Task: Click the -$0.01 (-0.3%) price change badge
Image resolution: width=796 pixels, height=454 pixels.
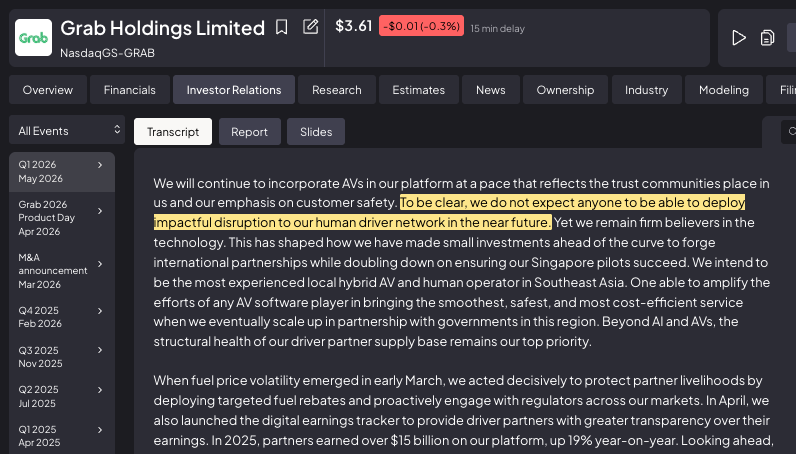Action: (x=421, y=26)
